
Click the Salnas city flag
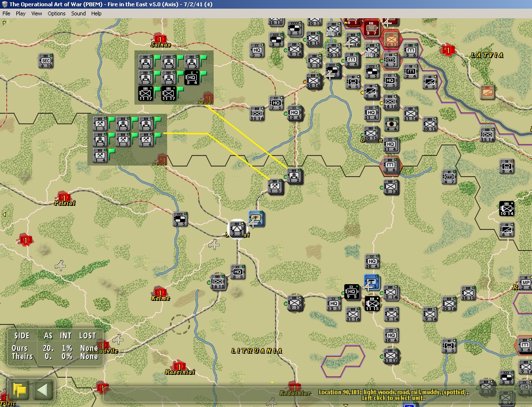click(160, 38)
